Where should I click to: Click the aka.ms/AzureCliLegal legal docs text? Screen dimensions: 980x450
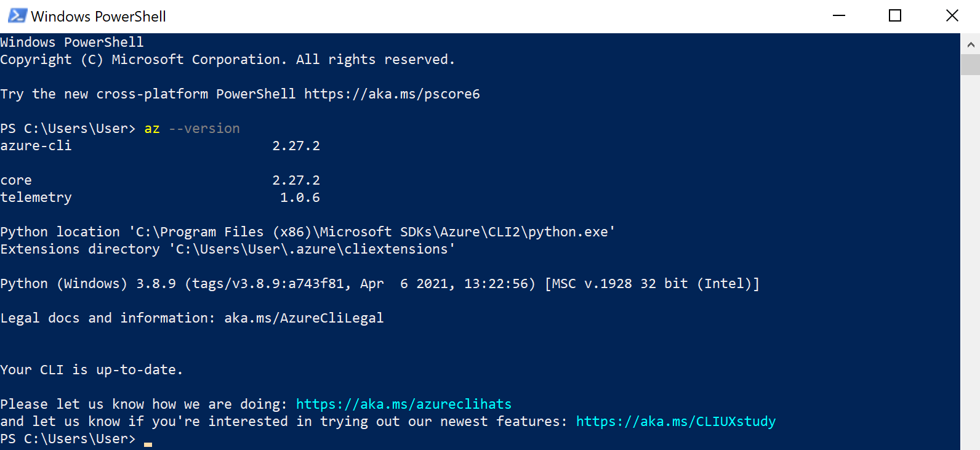[x=303, y=318]
